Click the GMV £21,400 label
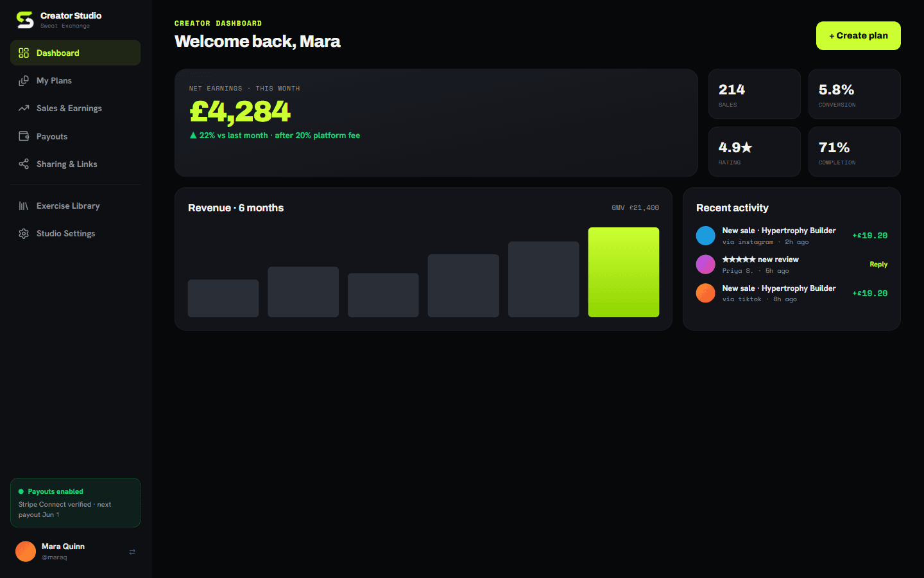Screen dimensions: 924x578 (x=635, y=207)
